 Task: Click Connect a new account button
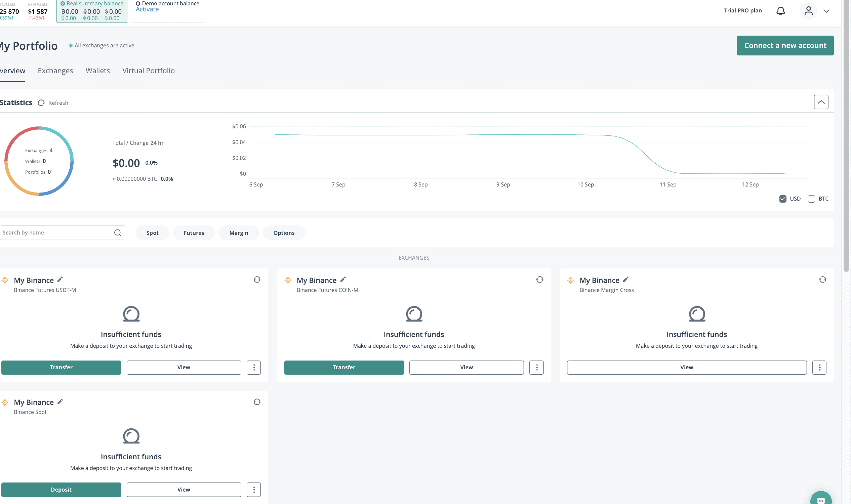(x=785, y=45)
